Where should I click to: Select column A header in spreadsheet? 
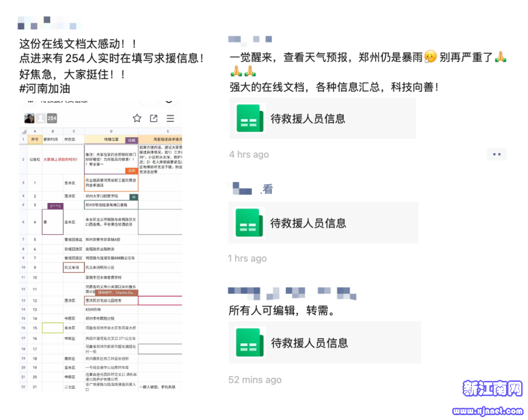pos(35,131)
